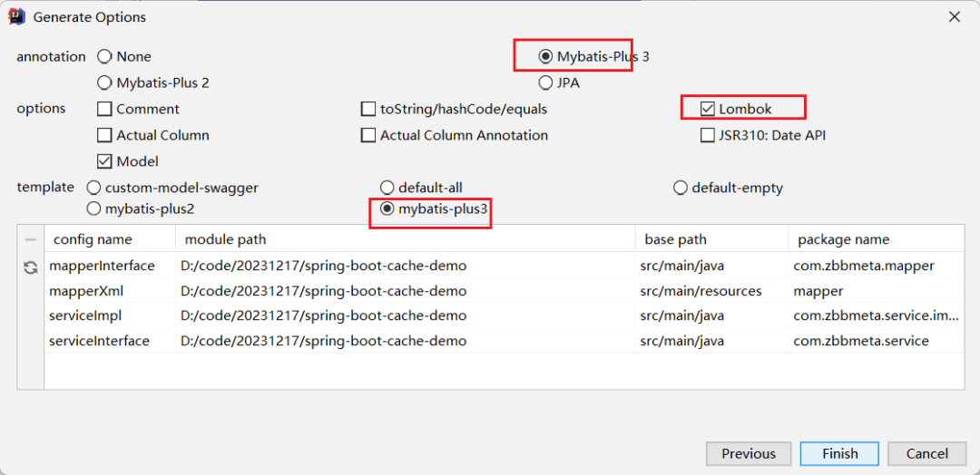The height and width of the screenshot is (475, 980).
Task: Click src/main/resources base path cell
Action: pyautogui.click(x=712, y=291)
